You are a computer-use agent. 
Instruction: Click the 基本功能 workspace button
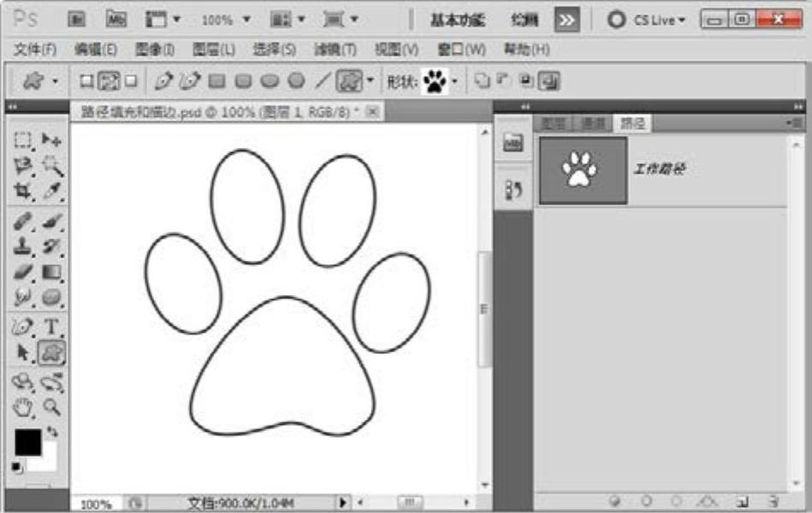457,19
